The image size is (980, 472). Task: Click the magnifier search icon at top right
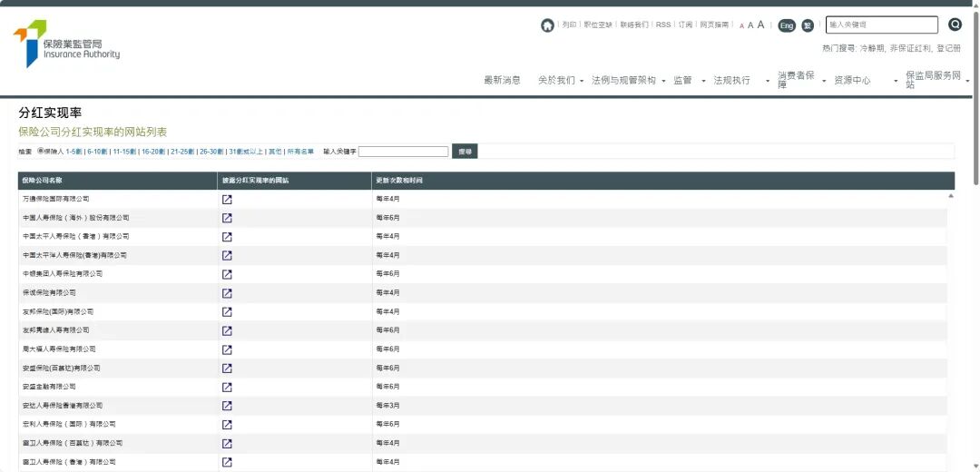[x=955, y=25]
